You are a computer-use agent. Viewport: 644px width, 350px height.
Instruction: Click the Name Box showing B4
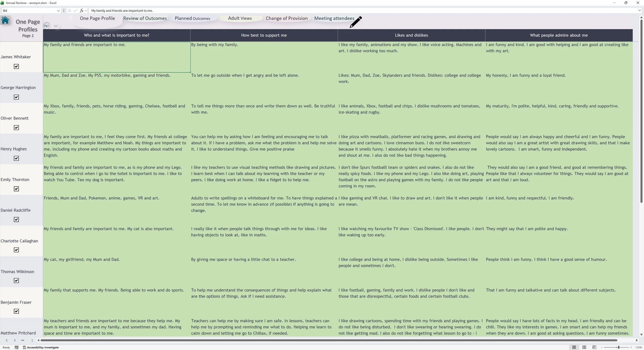click(29, 11)
